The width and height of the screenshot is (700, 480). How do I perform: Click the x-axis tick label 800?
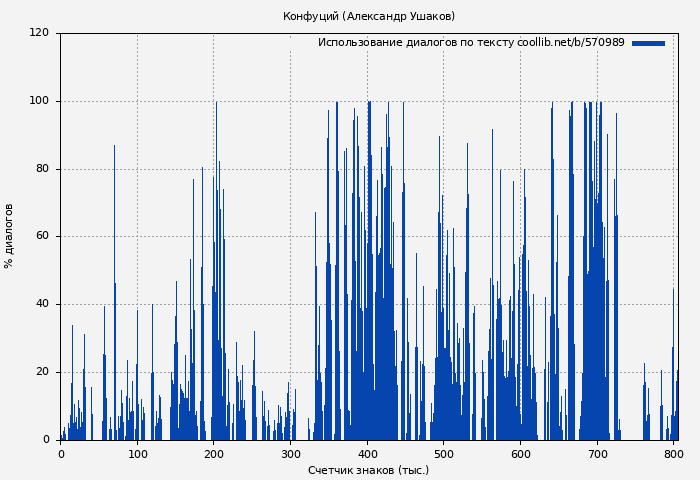coord(672,453)
